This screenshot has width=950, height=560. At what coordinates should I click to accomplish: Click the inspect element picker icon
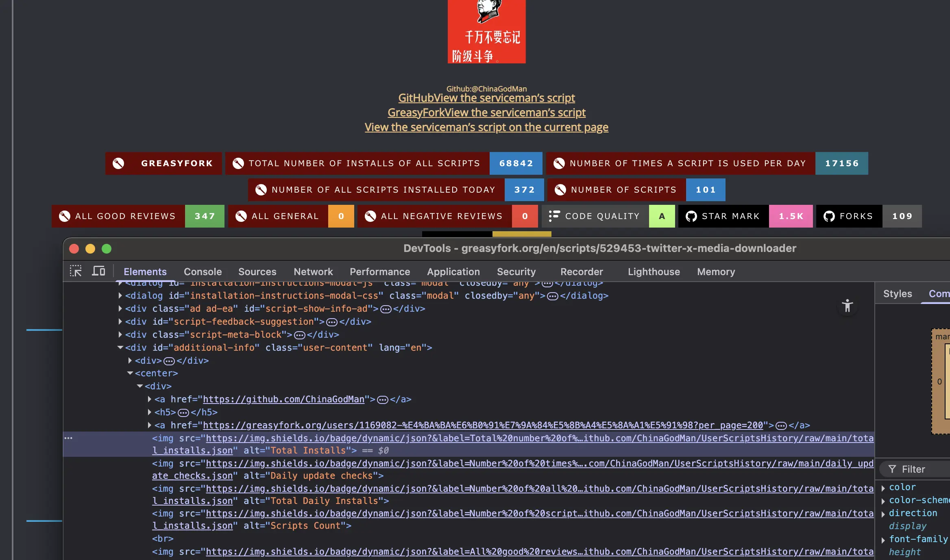76,271
